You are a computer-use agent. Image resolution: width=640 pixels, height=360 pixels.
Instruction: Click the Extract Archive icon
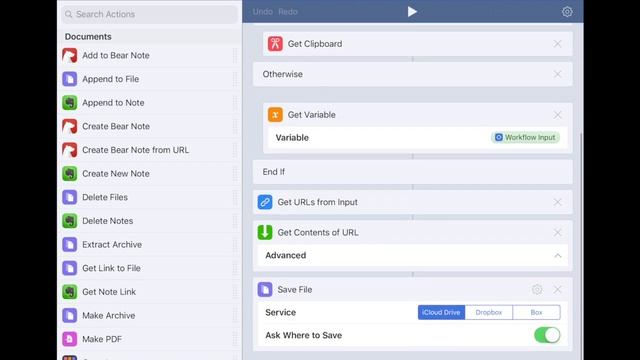70,245
